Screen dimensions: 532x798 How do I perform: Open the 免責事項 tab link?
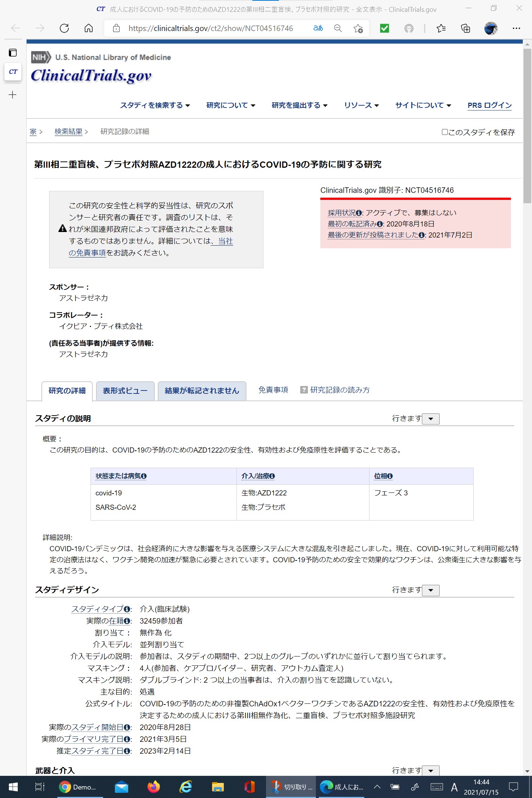[273, 390]
